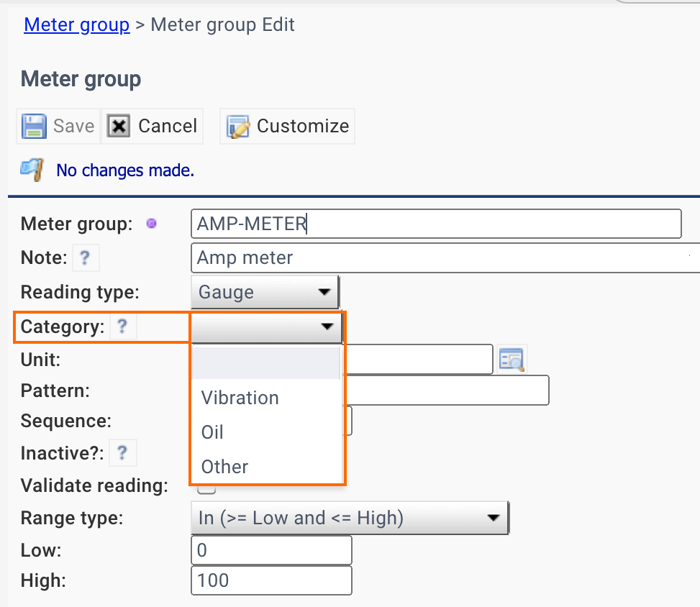
Task: Click the High value field
Action: point(271,580)
